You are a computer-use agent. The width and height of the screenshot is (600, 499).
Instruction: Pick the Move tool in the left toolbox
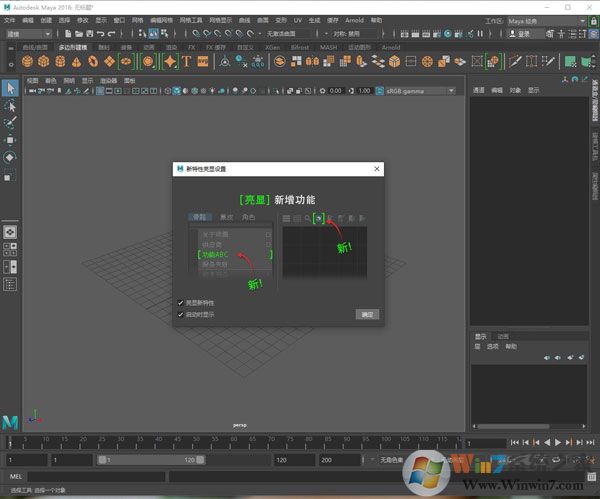pyautogui.click(x=10, y=140)
